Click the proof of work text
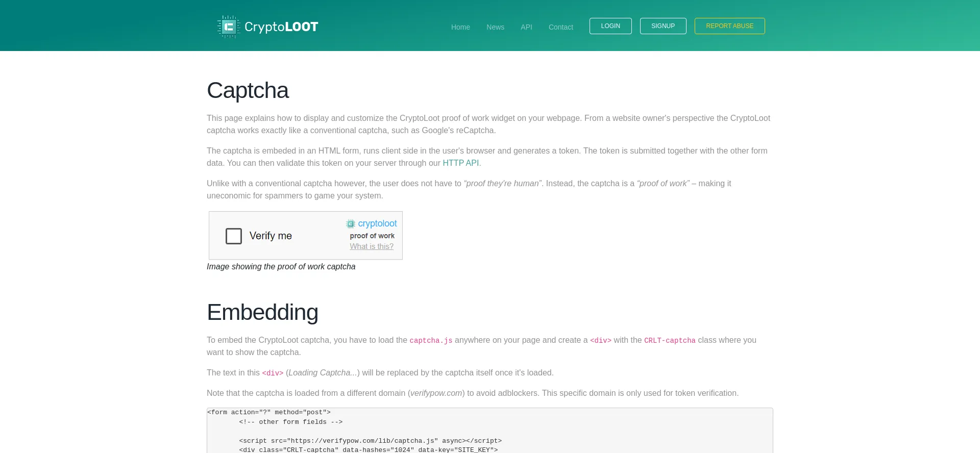Viewport: 980px width, 453px height. point(372,236)
